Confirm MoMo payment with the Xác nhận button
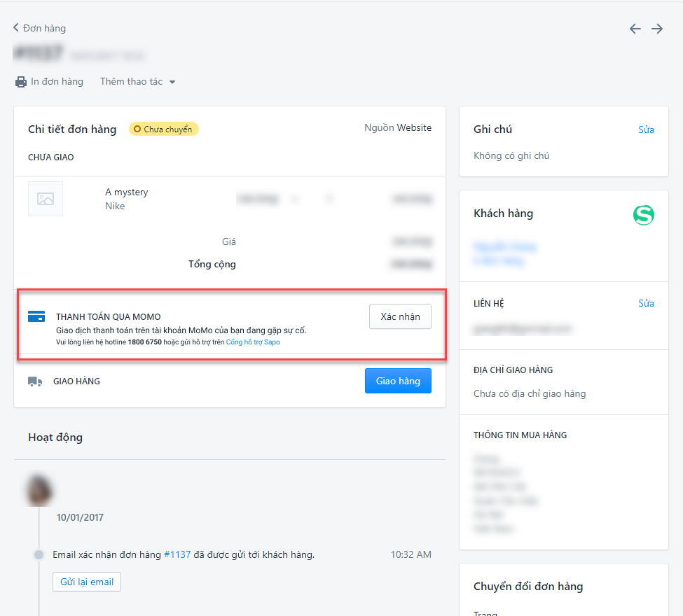Viewport: 683px width, 616px height. coord(399,316)
